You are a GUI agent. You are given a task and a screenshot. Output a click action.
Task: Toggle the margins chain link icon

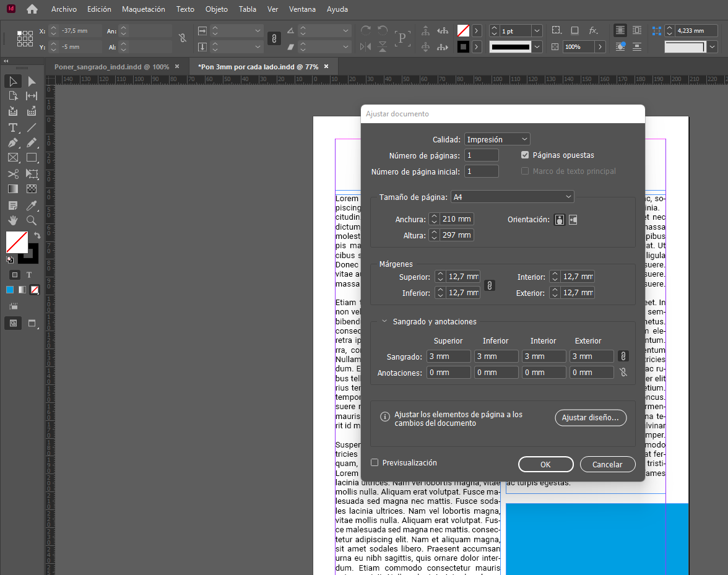click(x=489, y=285)
